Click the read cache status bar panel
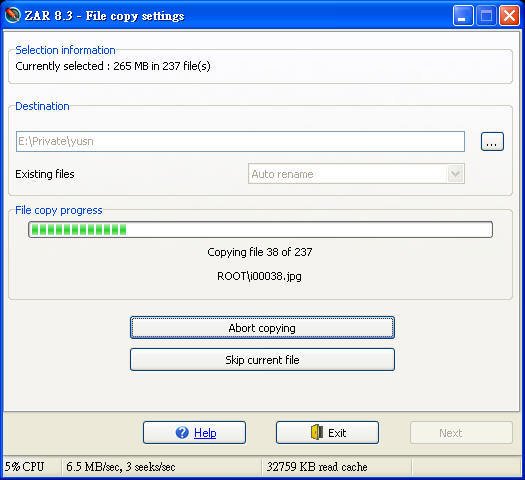The image size is (525, 480). pos(336,467)
